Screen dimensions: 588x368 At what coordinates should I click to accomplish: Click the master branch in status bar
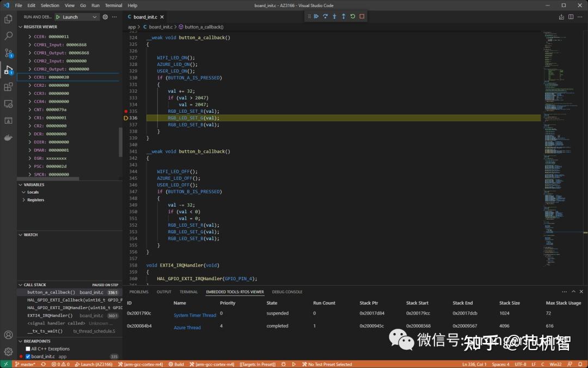click(24, 364)
